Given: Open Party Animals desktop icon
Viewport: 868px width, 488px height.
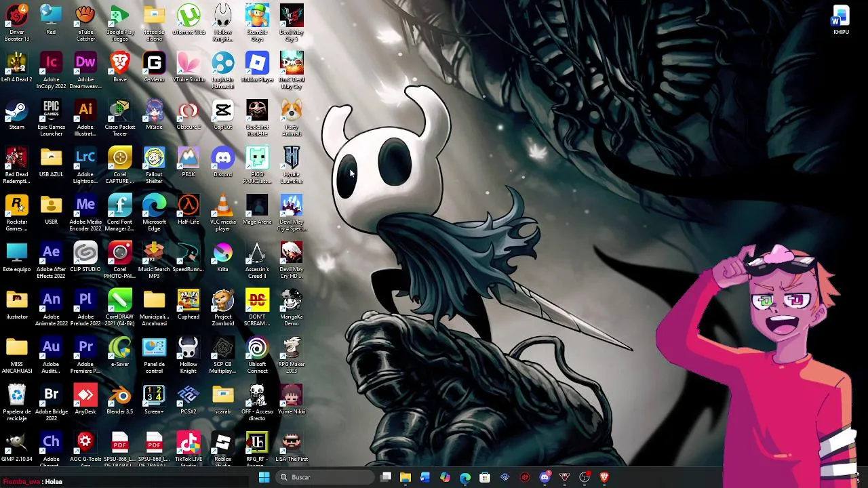Looking at the screenshot, I should coord(292,118).
